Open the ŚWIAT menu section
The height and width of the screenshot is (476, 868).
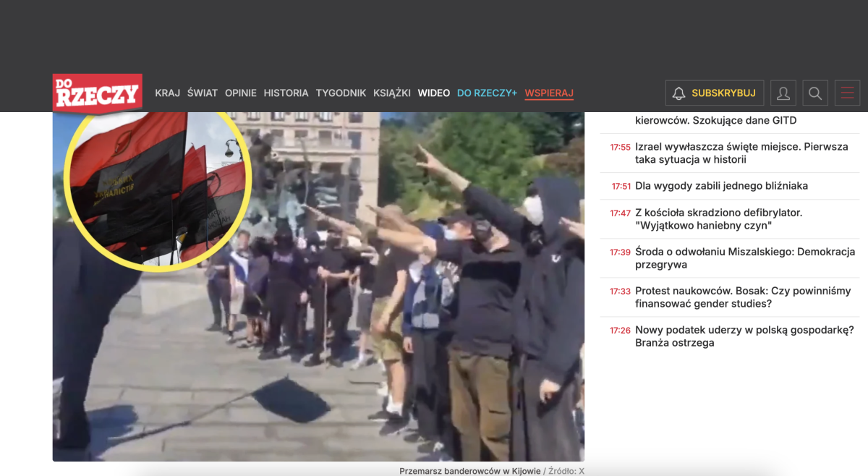(203, 93)
